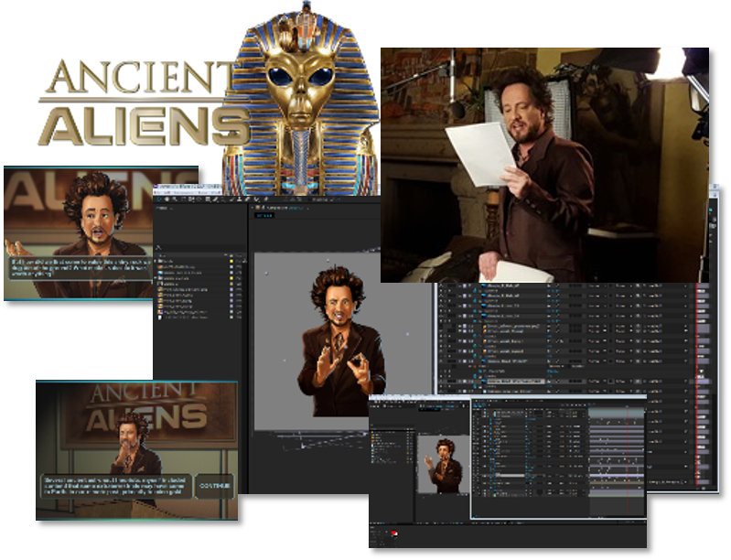Select the Eraser tool in After Effects toolbar
Image resolution: width=731 pixels, height=560 pixels.
click(248, 199)
